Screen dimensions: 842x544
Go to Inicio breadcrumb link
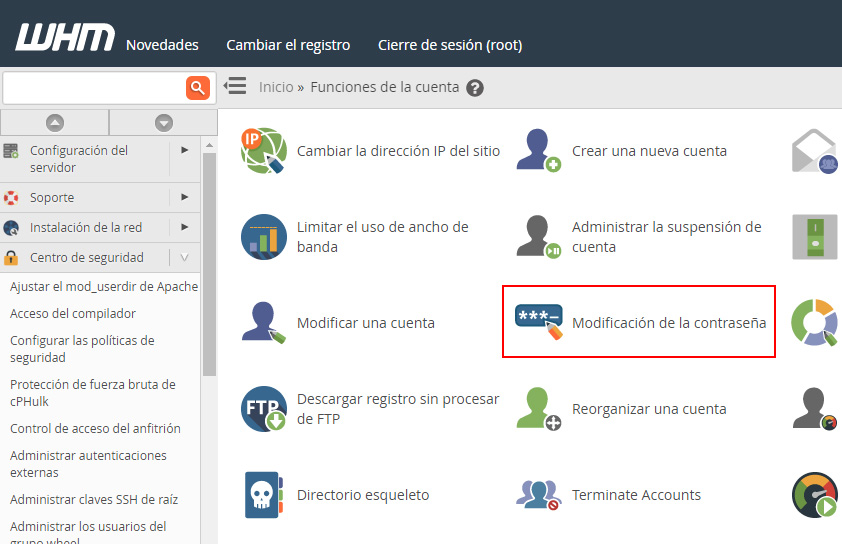[276, 87]
